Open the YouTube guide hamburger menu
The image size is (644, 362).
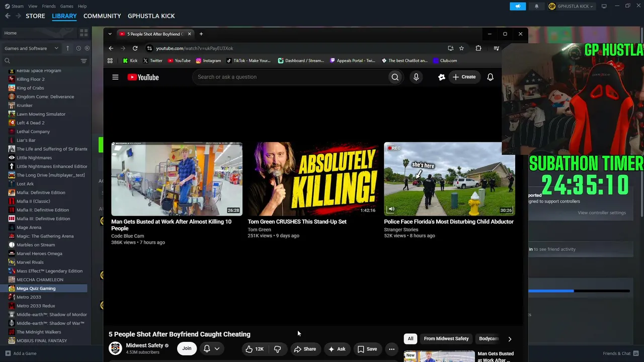point(115,77)
